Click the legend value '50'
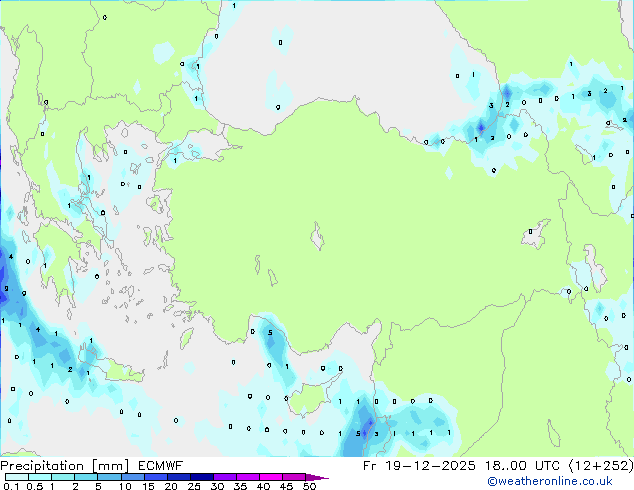 click(x=309, y=486)
